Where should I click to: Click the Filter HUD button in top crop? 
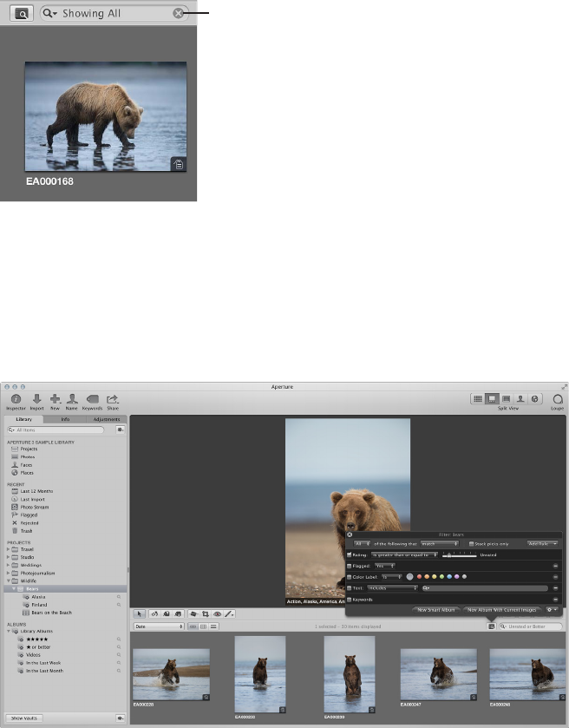pos(22,14)
